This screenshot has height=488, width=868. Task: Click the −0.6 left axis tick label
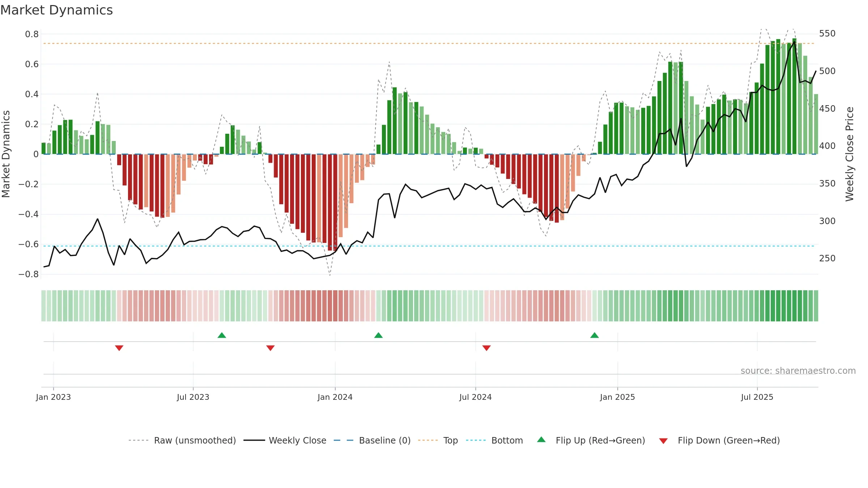click(29, 244)
